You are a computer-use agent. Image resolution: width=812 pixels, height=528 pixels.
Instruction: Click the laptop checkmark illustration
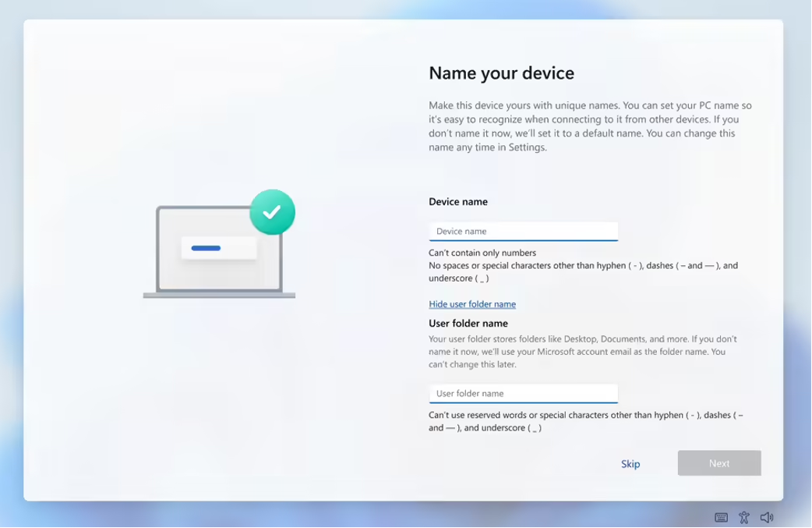point(220,243)
